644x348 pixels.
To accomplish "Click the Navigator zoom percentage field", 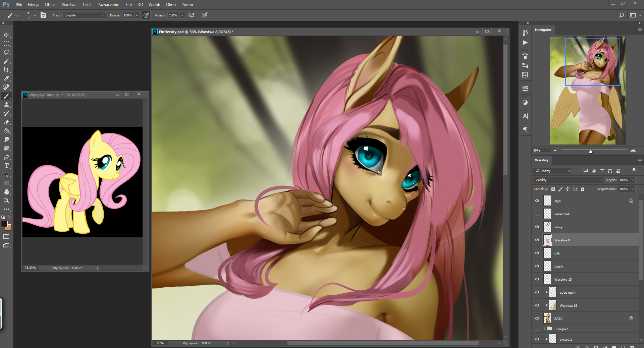I will click(541, 151).
